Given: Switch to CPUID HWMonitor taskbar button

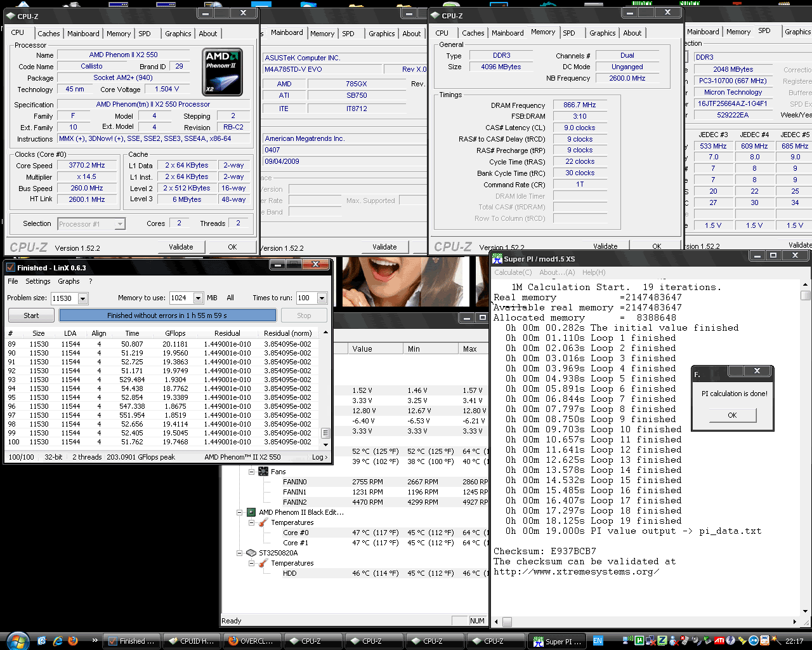Looking at the screenshot, I should (192, 641).
